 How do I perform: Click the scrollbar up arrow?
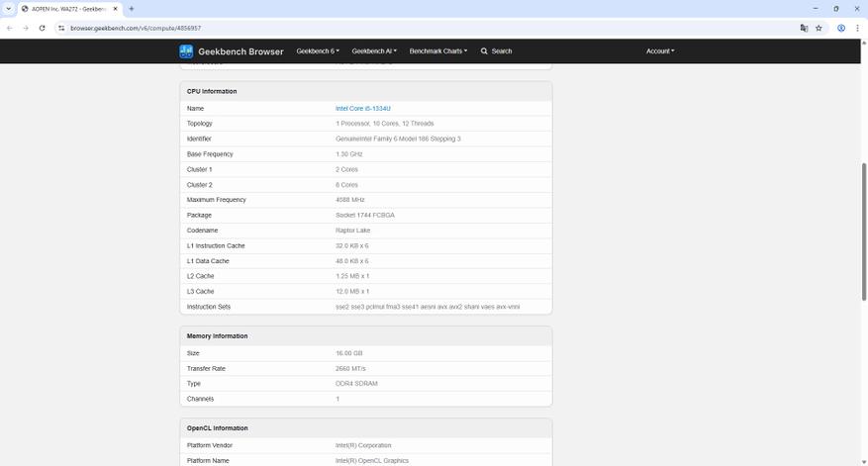click(x=864, y=43)
